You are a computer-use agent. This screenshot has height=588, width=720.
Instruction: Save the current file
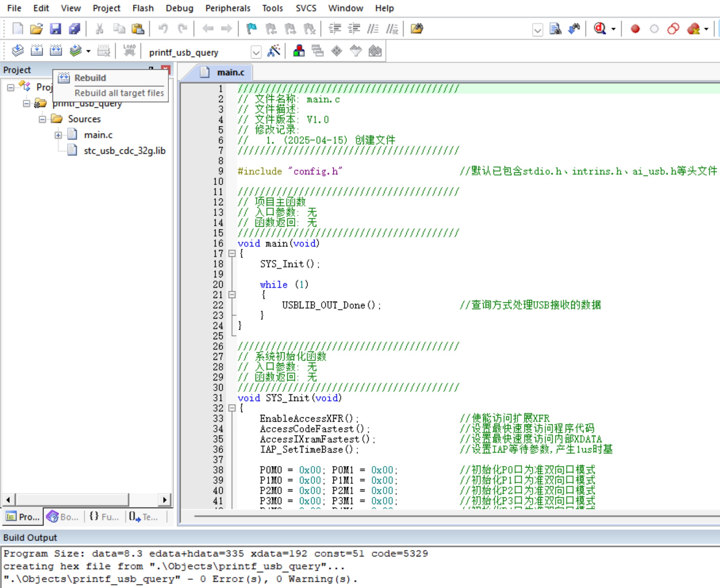[x=55, y=29]
